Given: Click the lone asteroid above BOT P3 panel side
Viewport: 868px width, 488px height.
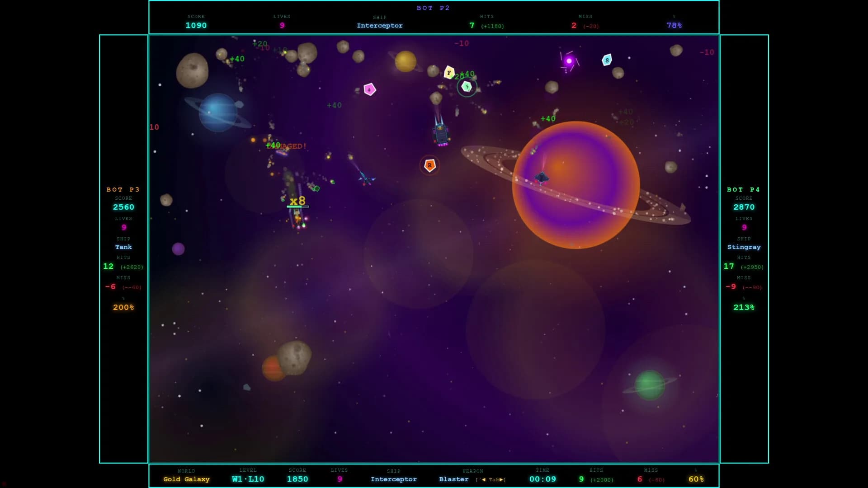Looking at the screenshot, I should pos(166,200).
